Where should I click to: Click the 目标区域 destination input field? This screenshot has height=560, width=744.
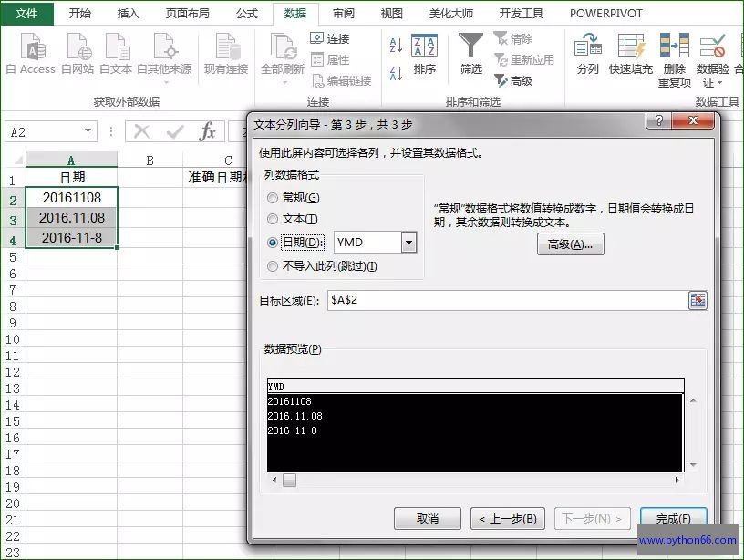pyautogui.click(x=506, y=301)
